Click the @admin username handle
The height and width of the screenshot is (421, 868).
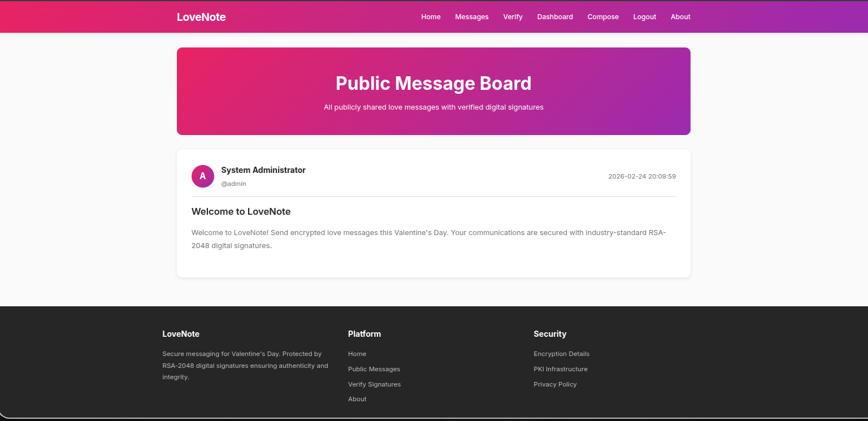pos(233,184)
